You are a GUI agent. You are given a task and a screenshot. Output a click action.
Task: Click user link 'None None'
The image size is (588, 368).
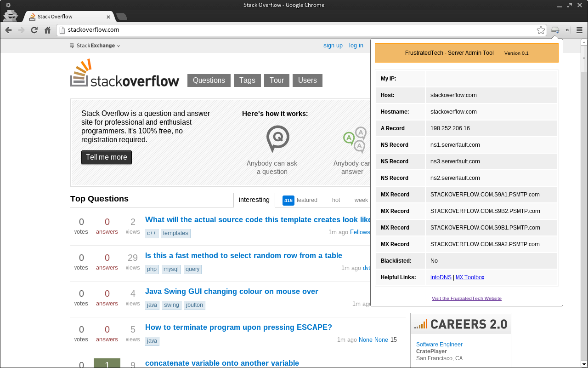(x=373, y=339)
